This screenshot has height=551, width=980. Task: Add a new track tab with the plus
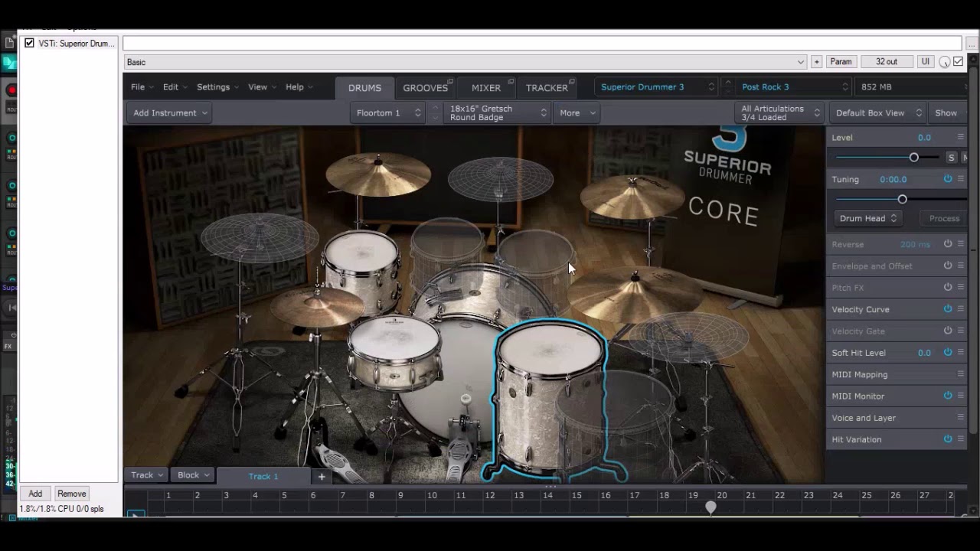[322, 476]
